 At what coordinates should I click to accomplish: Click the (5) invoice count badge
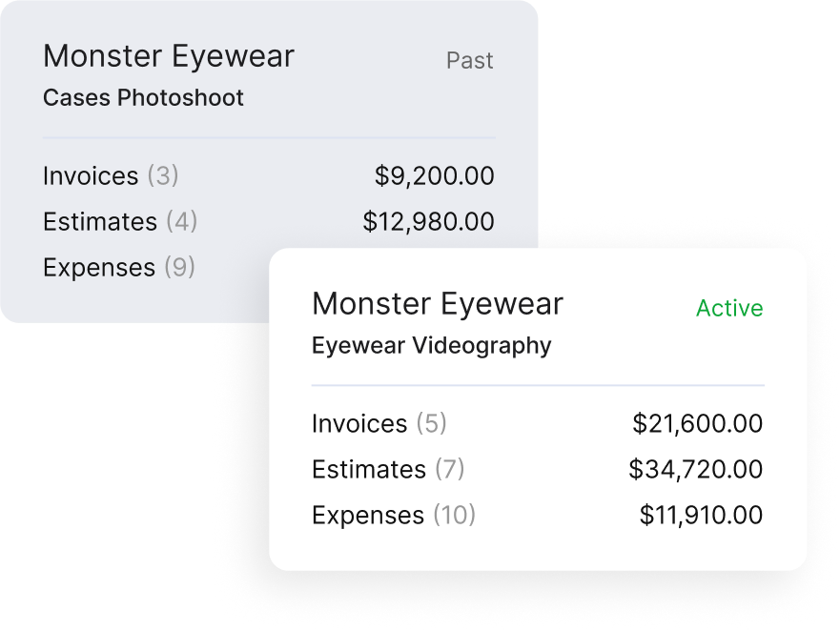click(x=431, y=423)
